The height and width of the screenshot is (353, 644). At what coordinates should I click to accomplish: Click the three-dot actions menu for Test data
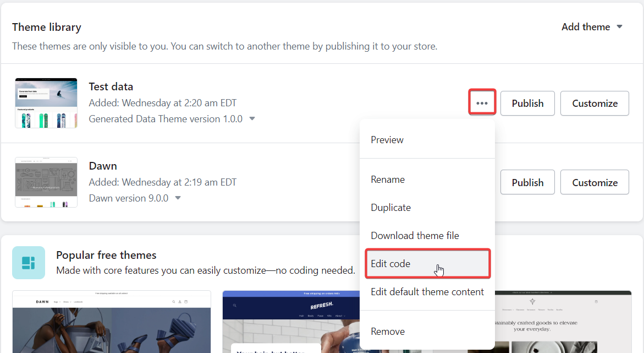[482, 102]
